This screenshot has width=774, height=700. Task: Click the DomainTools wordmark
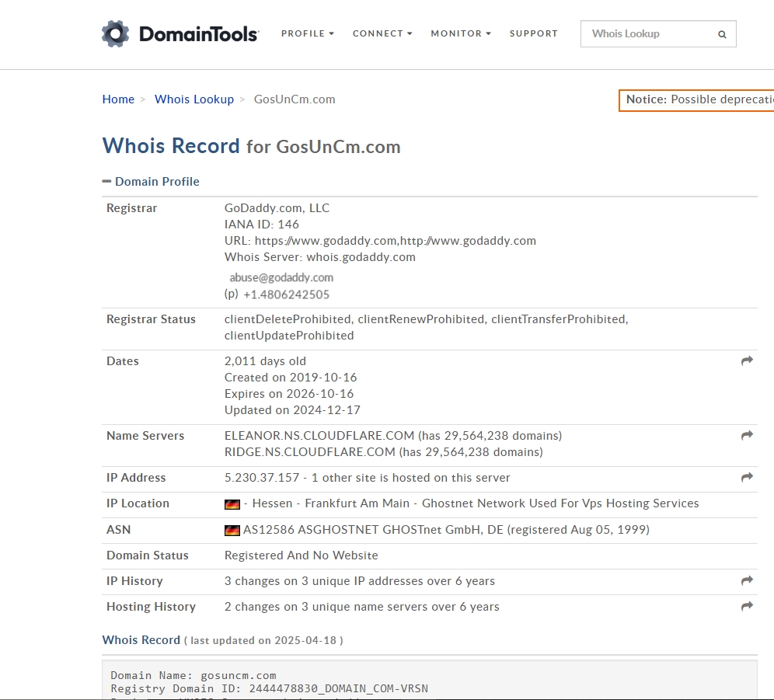[x=199, y=33]
